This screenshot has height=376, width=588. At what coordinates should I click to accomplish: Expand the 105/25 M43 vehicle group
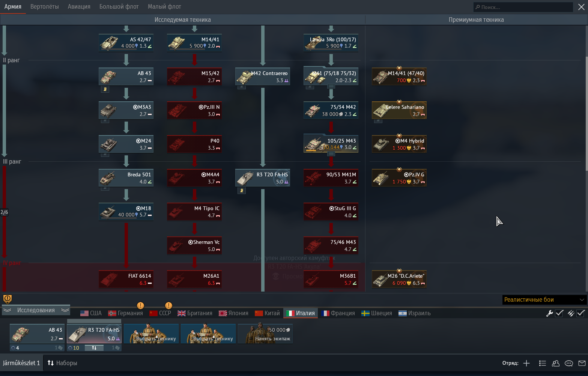coord(331,154)
